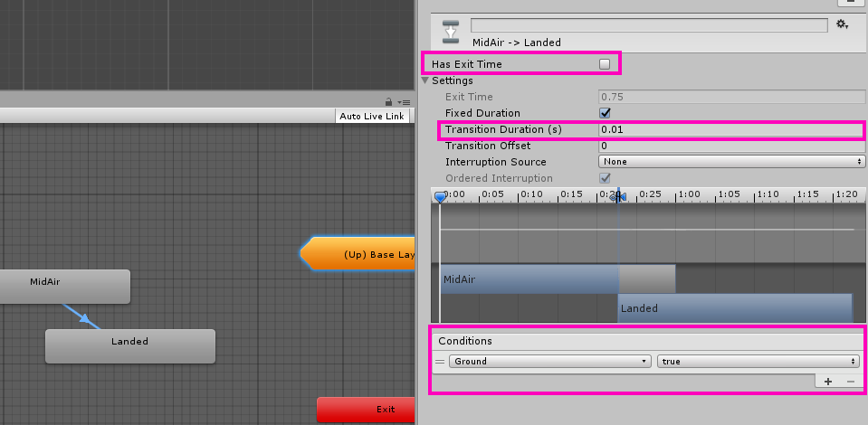Screen dimensions: 868x425
Task: Open the transition gear settings menu
Action: pos(842,24)
